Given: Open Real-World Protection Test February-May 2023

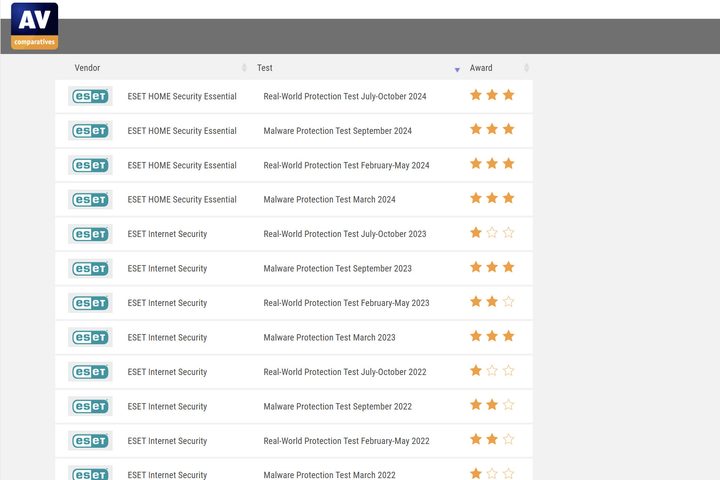Looking at the screenshot, I should (x=346, y=303).
